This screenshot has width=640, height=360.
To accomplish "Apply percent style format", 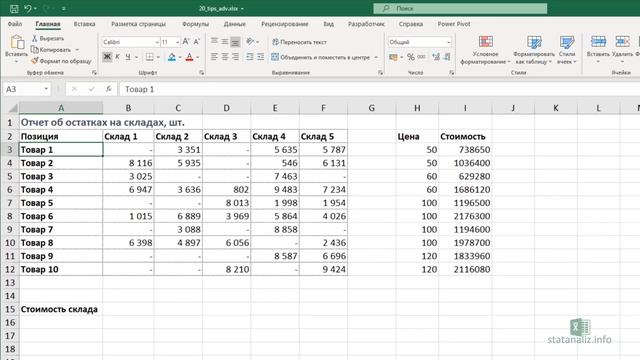I will [411, 57].
